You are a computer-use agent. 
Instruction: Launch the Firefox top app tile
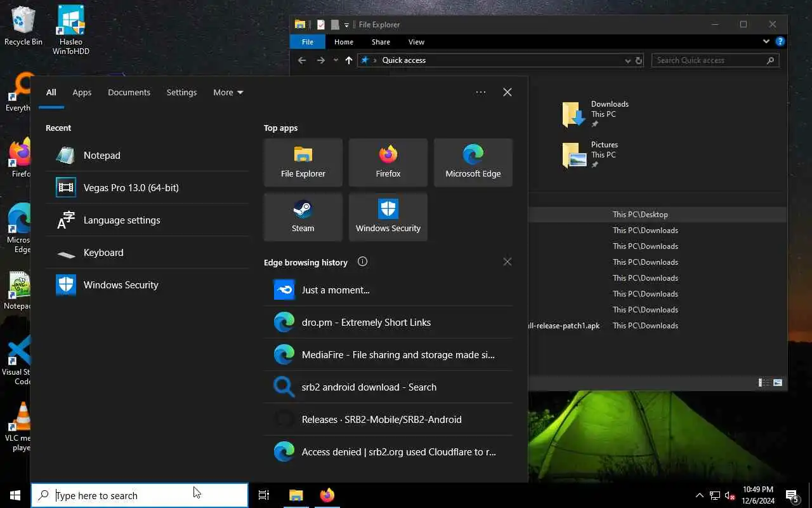click(x=388, y=163)
